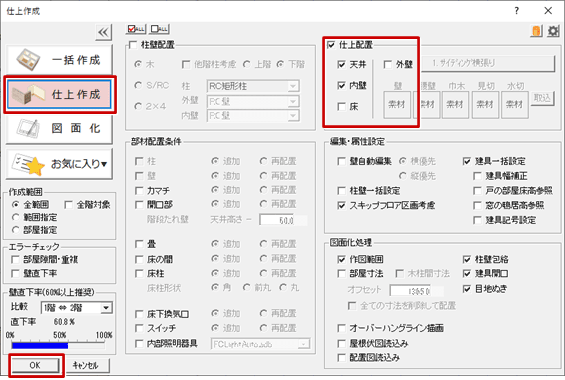
Task: Uncheck the 仕上配置 checkbox
Action: (331, 45)
